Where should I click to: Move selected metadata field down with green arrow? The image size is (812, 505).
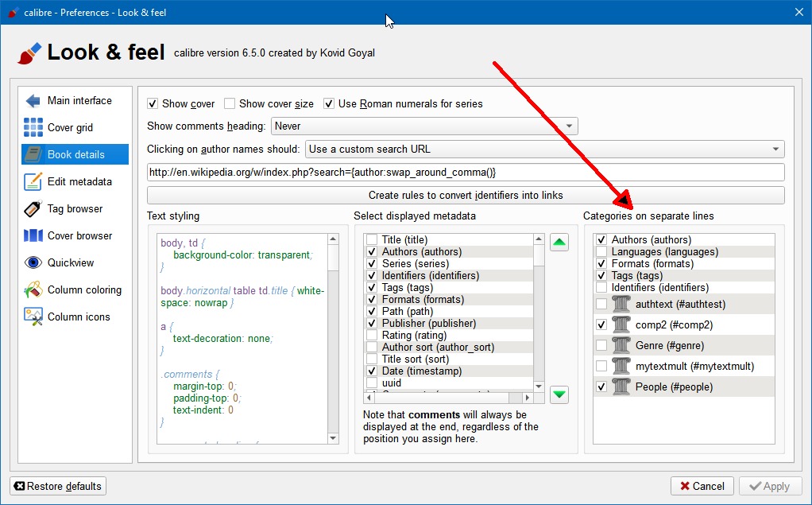tap(559, 394)
